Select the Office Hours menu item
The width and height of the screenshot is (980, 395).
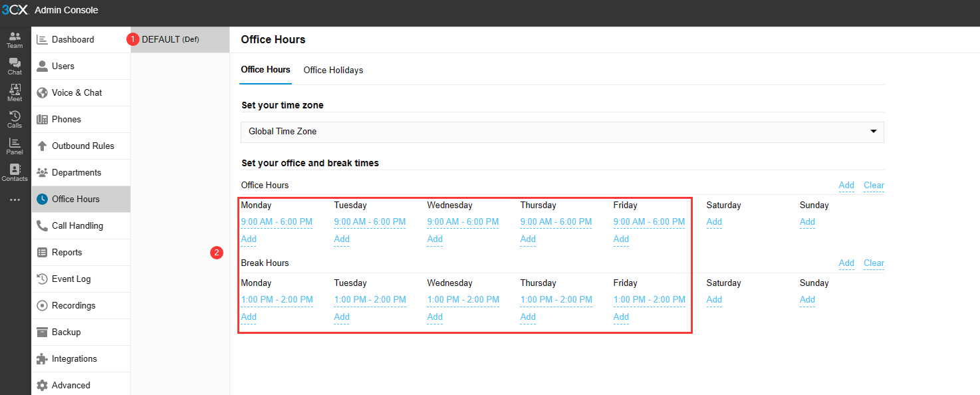pyautogui.click(x=81, y=199)
